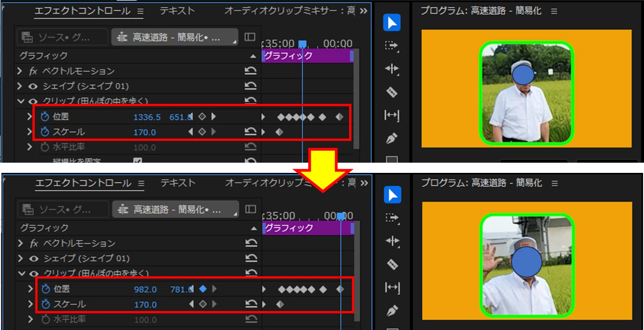This screenshot has height=330, width=644.
Task: Open エフェクトコントロール tab in upper screenshot
Action: click(x=83, y=12)
